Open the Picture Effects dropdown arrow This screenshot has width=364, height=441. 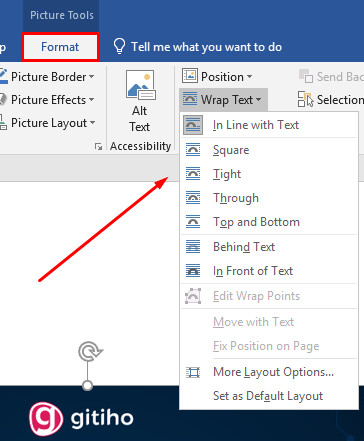[91, 100]
